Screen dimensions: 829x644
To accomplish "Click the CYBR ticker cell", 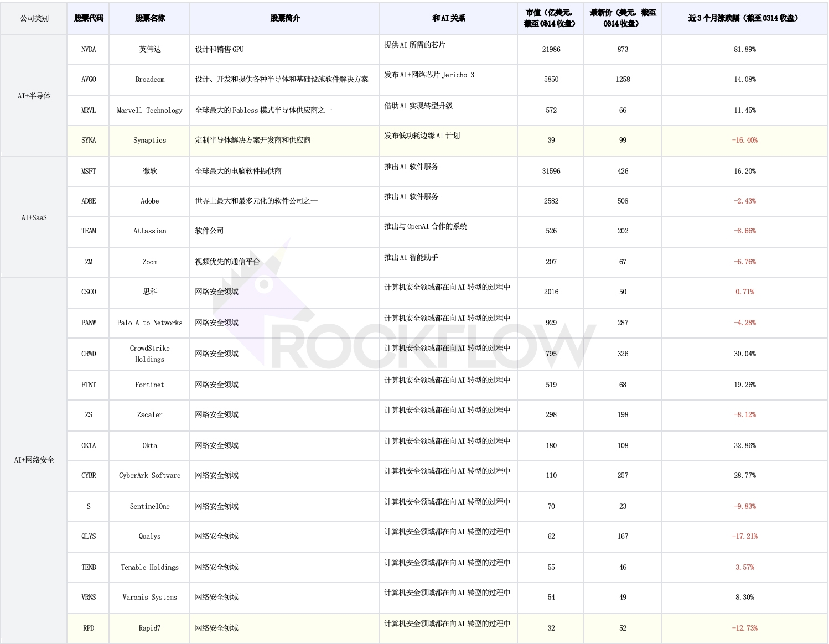I will click(x=89, y=476).
